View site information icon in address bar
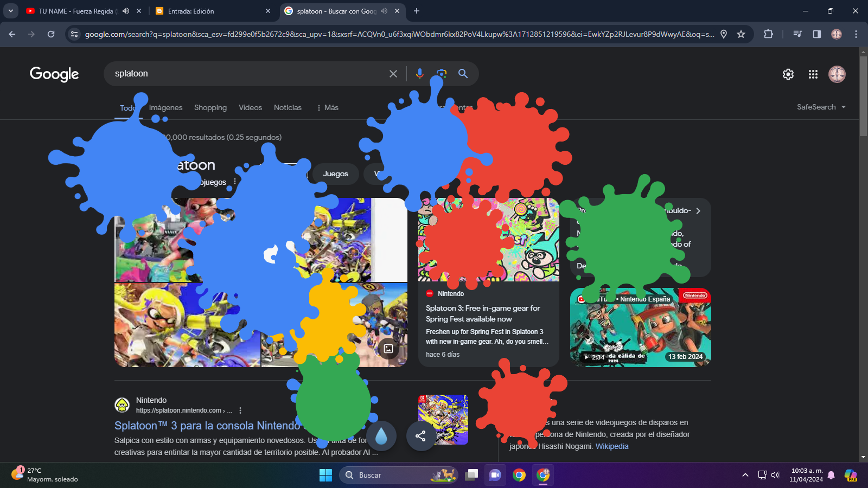This screenshot has height=488, width=868. pos(74,34)
